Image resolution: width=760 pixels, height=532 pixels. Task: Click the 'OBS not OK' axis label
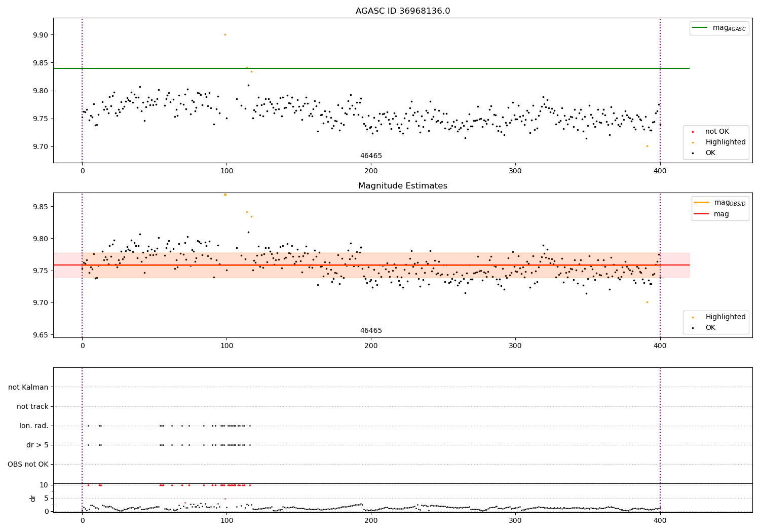tap(28, 465)
